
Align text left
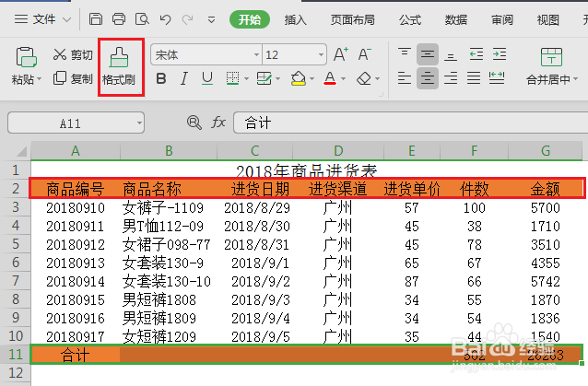pos(405,78)
